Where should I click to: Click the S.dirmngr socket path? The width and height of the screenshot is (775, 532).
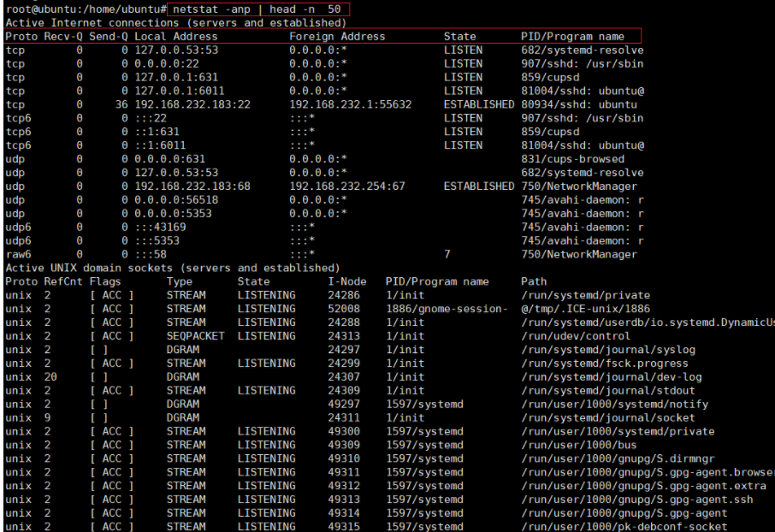(618, 458)
